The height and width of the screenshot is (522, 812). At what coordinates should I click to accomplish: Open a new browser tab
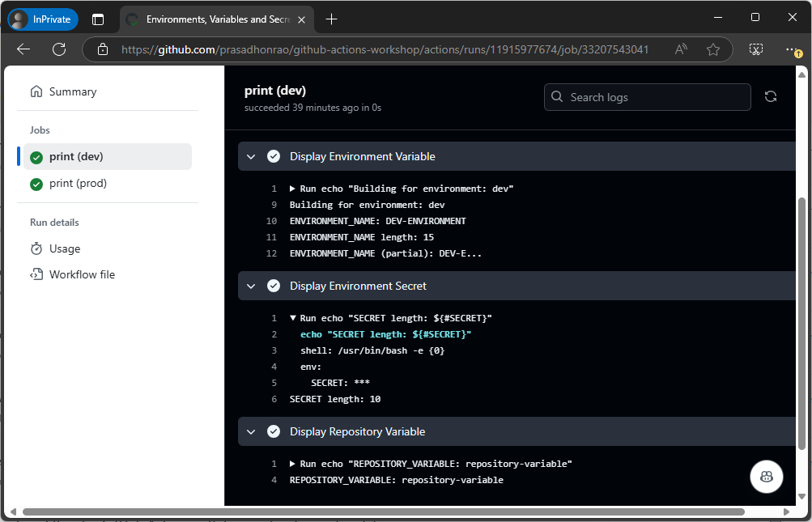[331, 19]
